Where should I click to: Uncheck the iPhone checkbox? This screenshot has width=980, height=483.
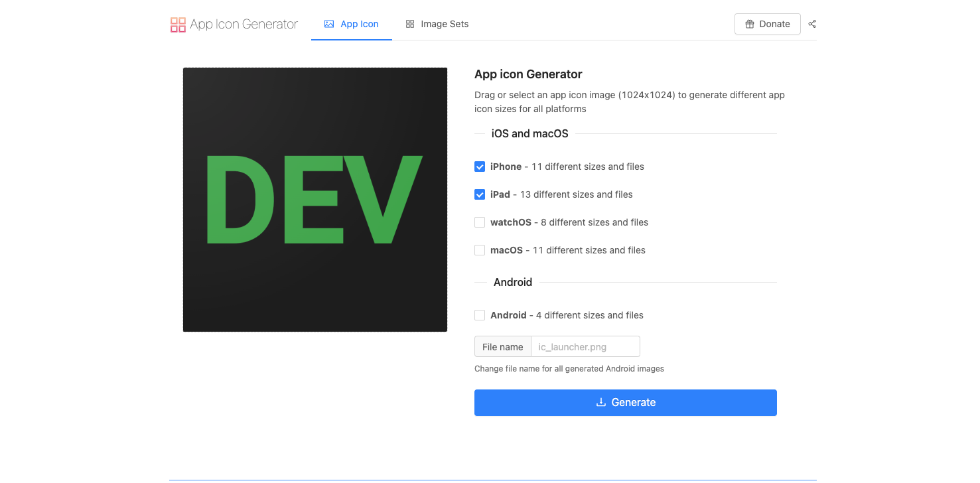480,167
